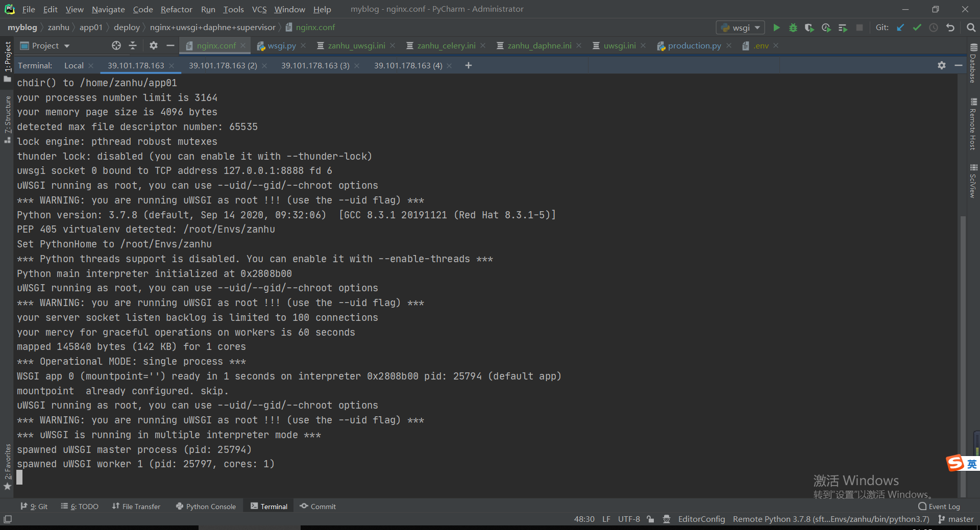Click the app01 breadcrumb folder
This screenshot has width=980, height=530.
[x=91, y=28]
